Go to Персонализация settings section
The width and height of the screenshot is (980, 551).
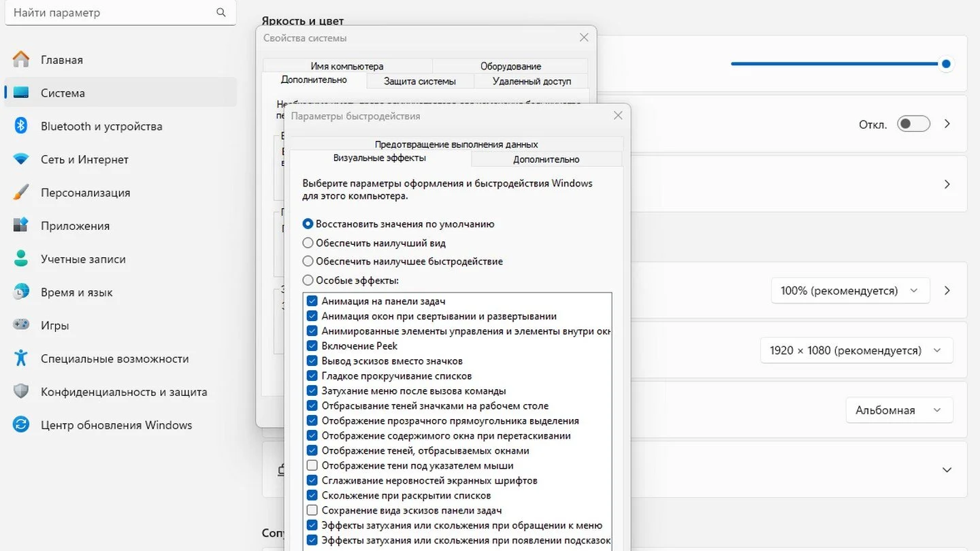120,193
